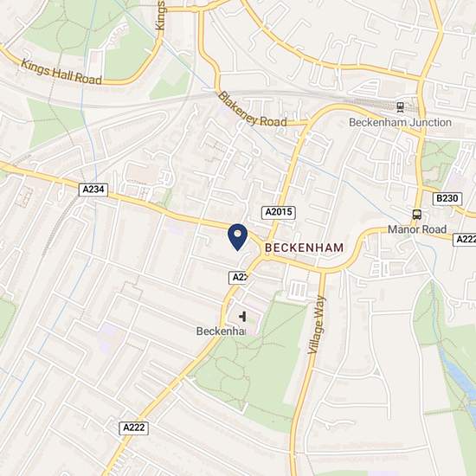Viewport: 476px width, 476px height.
Task: Click the Manor Road label
Action: click(417, 229)
